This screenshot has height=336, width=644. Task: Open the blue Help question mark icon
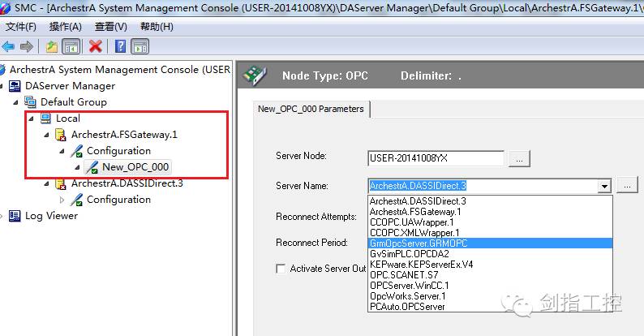[x=120, y=46]
